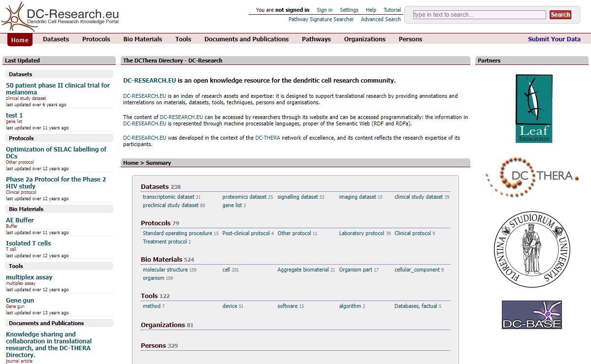
Task: Open the Pathways menu item
Action: [x=316, y=39]
